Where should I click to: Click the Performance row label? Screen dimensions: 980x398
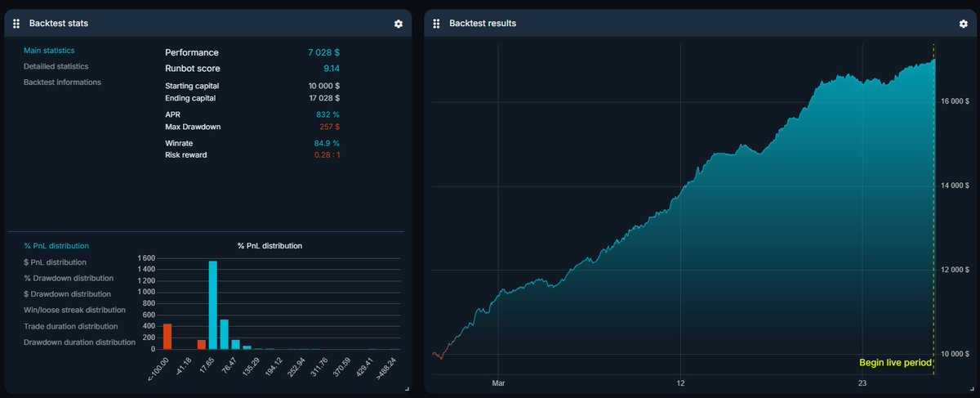tap(192, 52)
